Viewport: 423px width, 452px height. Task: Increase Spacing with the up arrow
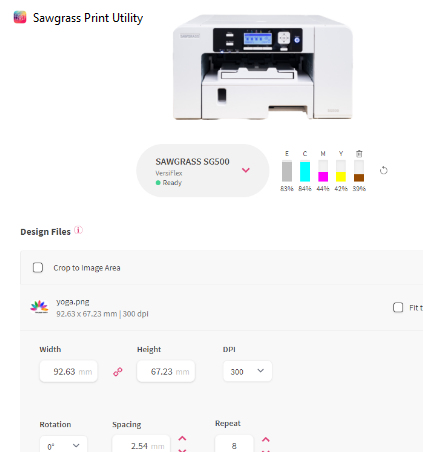(182, 438)
